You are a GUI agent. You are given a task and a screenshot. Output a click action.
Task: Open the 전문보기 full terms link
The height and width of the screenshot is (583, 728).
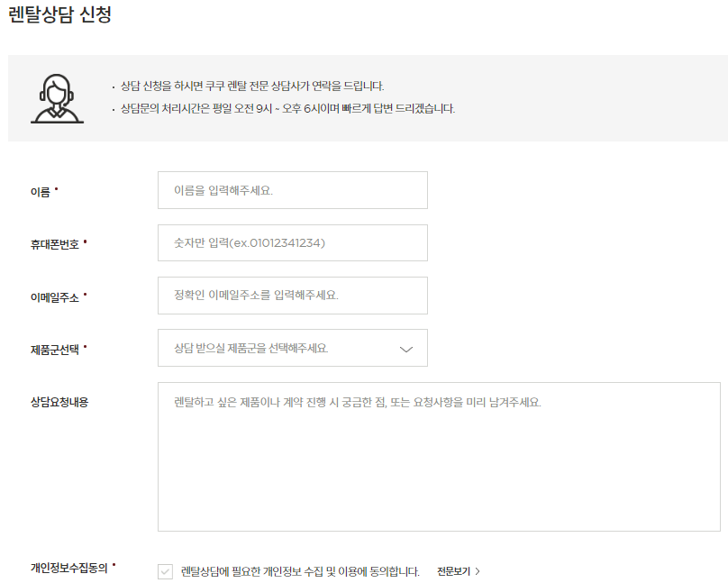459,571
